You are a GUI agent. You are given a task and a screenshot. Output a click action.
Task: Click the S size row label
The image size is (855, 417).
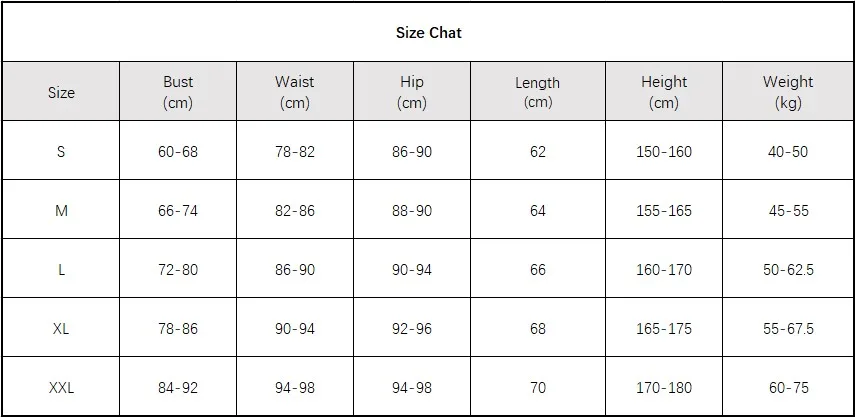tap(61, 152)
